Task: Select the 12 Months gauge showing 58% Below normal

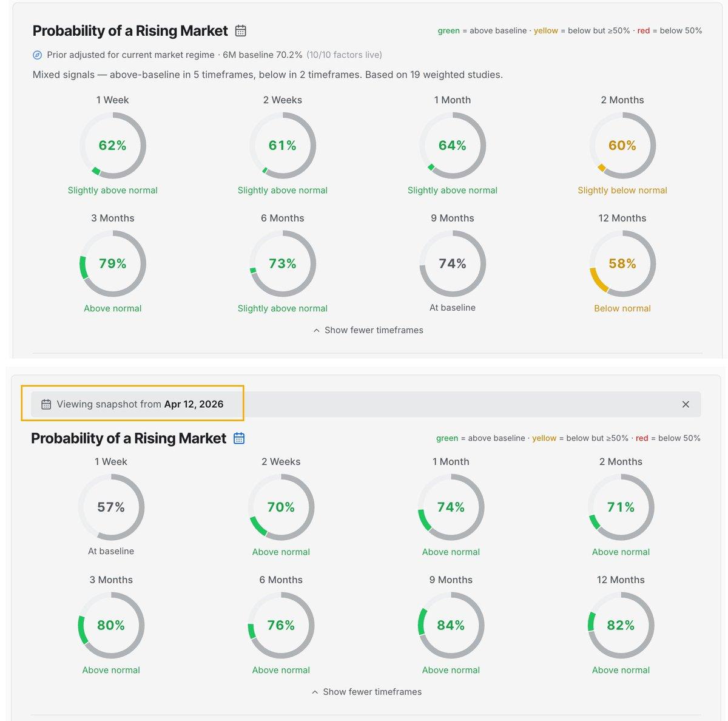Action: [x=622, y=263]
